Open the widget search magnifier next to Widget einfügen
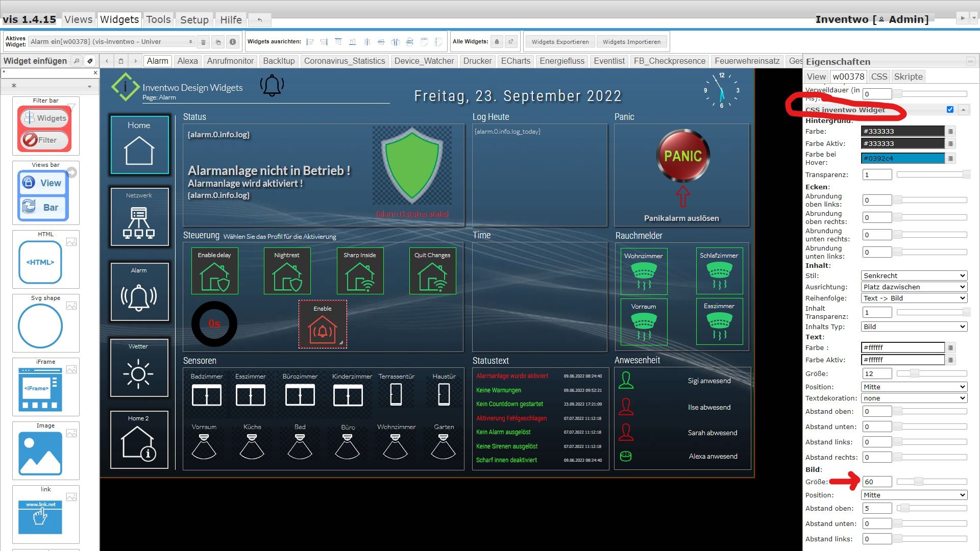980x551 pixels. 77,61
